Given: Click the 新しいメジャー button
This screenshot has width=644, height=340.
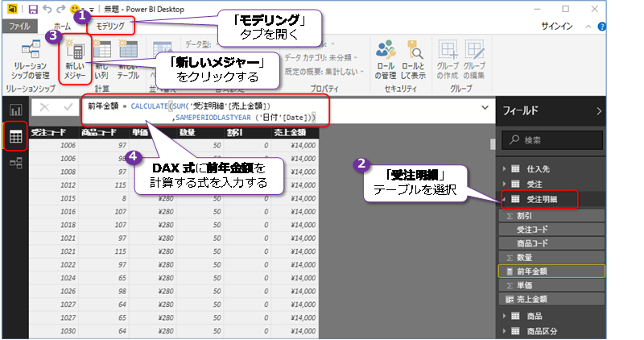Looking at the screenshot, I should tap(75, 60).
